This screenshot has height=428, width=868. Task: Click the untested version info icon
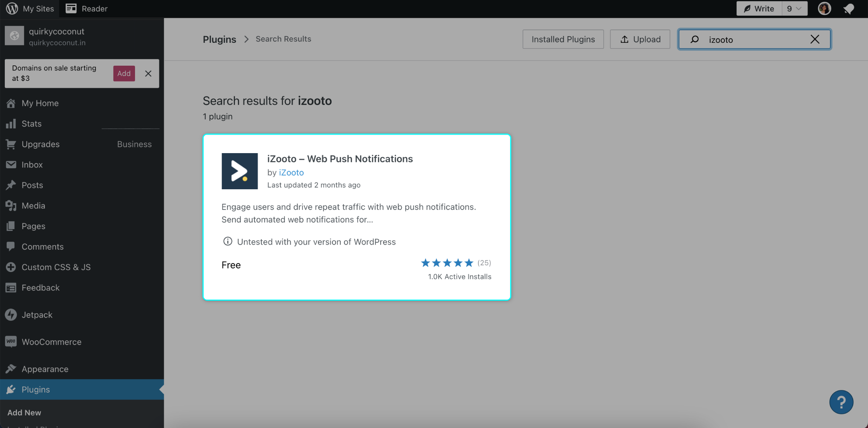point(228,241)
